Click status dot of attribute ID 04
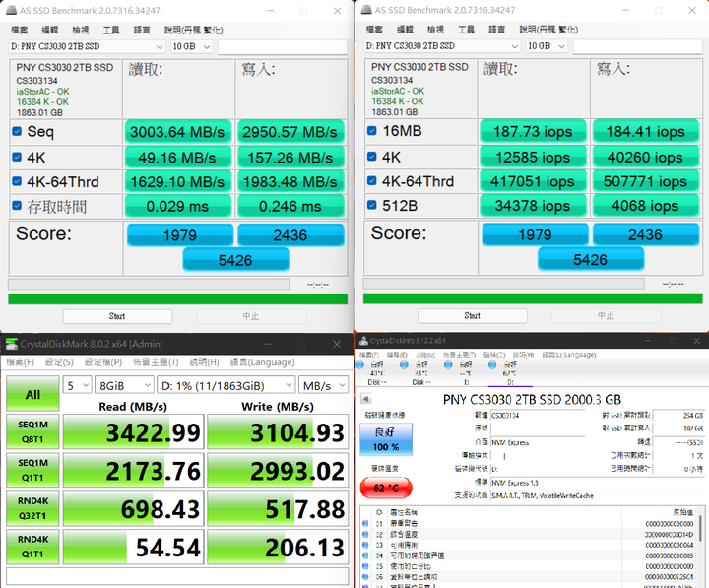 click(365, 555)
